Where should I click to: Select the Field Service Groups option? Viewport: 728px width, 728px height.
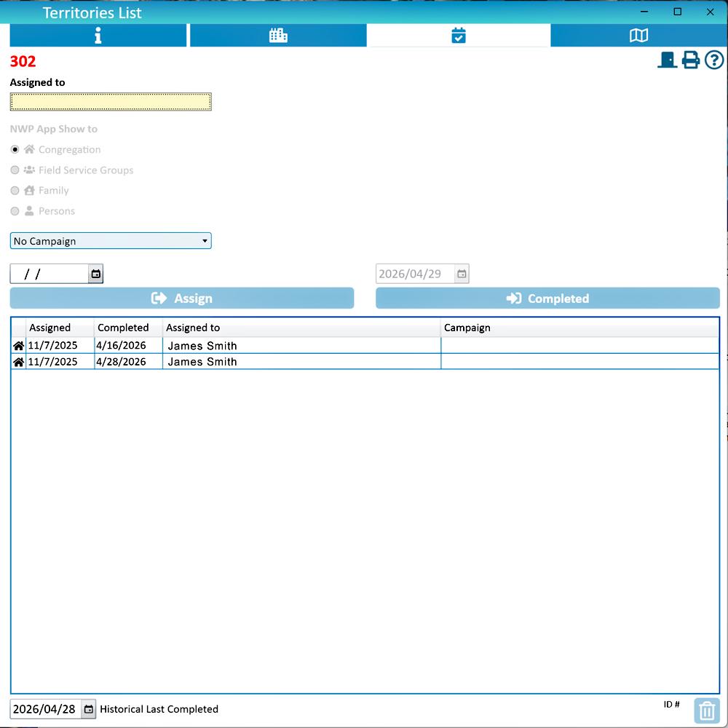[x=15, y=170]
